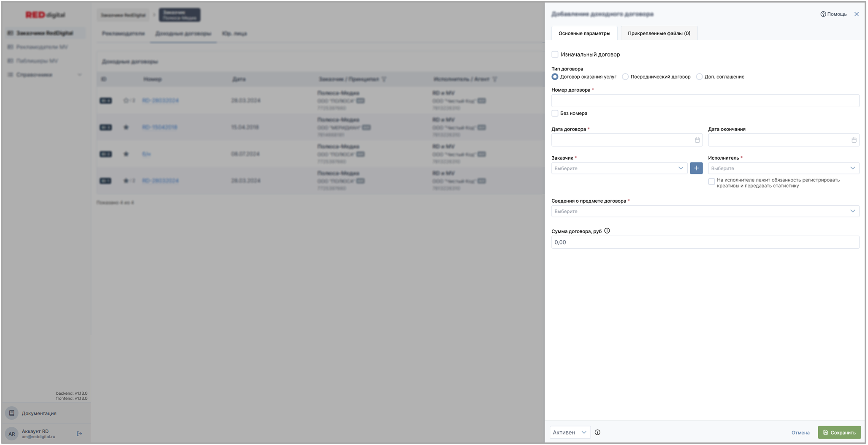Open the Активен status dropdown
This screenshot has width=868, height=445.
click(x=570, y=432)
